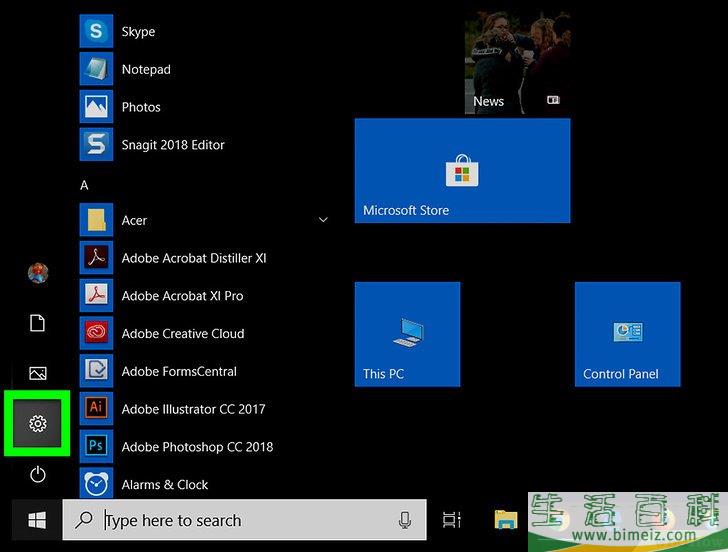Select Adobe Illustrator CC 2017 label

(194, 409)
